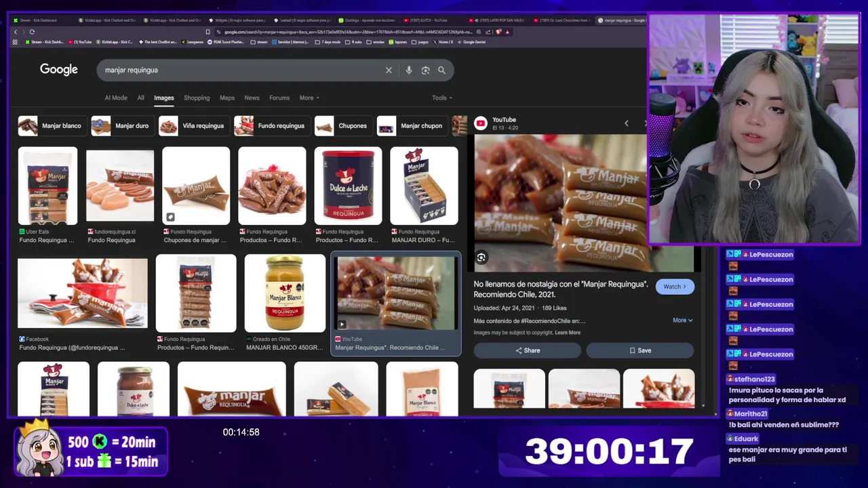Image resolution: width=868 pixels, height=488 pixels.
Task: Select the Images tab
Action: point(163,98)
